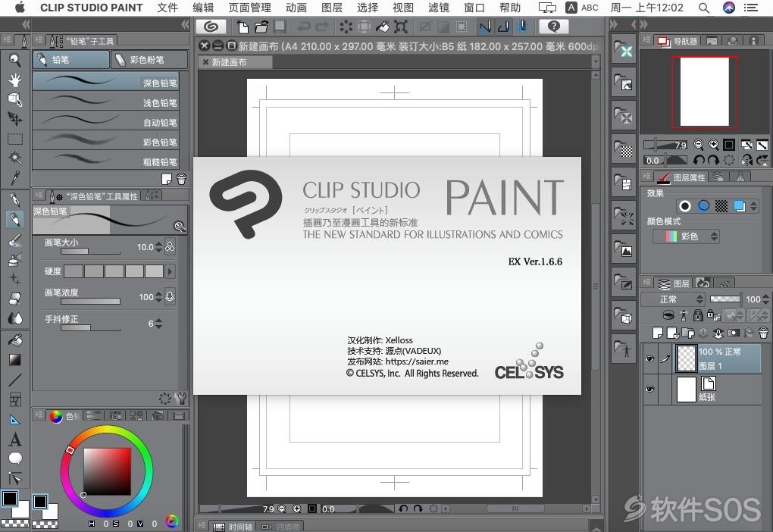Toggle lock layer icon in layer panel
The width and height of the screenshot is (773, 532).
[x=698, y=315]
